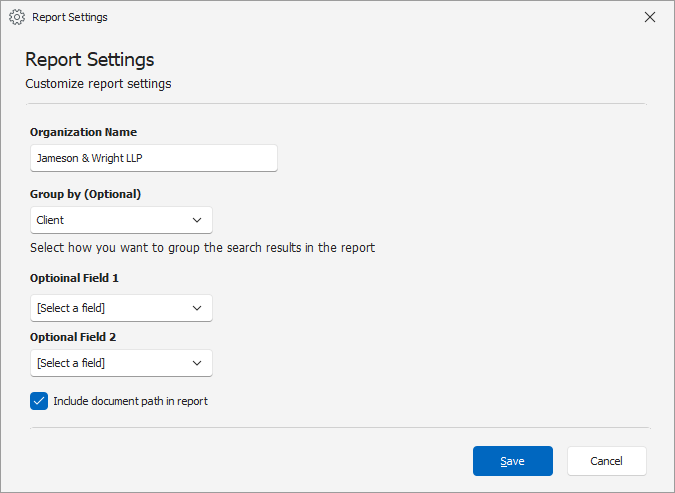Cancel the report settings changes
This screenshot has height=493, width=675.
607,461
